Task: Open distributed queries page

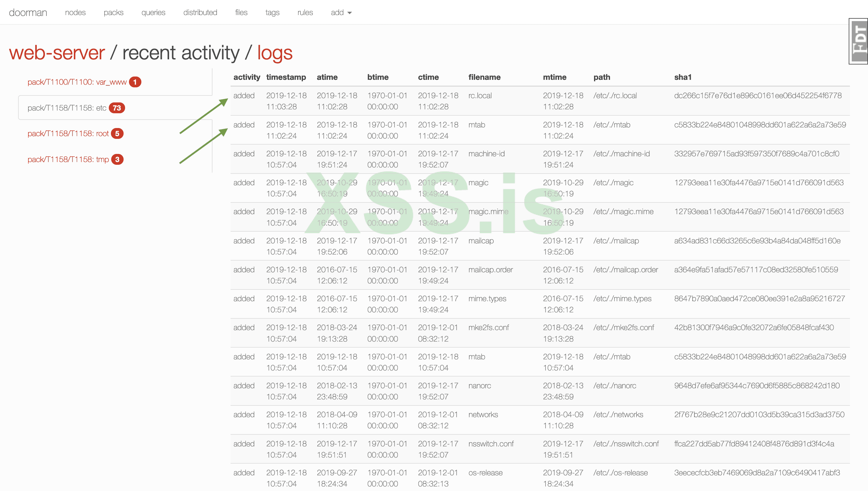Action: pyautogui.click(x=200, y=12)
